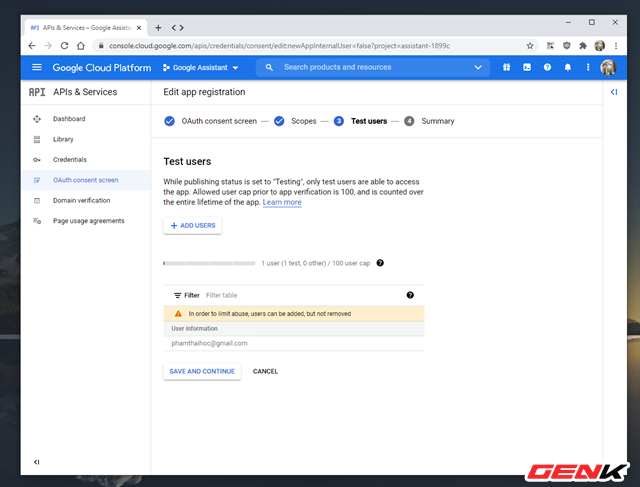Click the site lock icon in address bar
Image resolution: width=640 pixels, height=487 pixels.
[101, 46]
